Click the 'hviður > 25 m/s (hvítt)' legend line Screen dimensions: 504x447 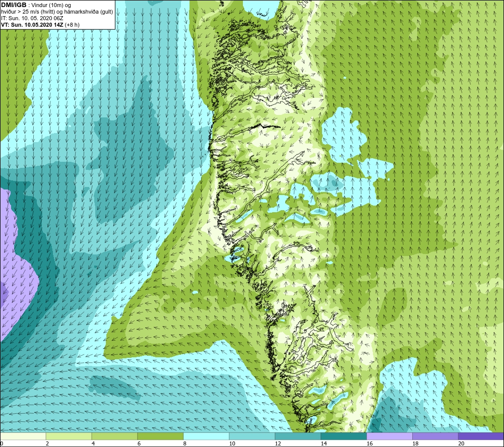57,12
